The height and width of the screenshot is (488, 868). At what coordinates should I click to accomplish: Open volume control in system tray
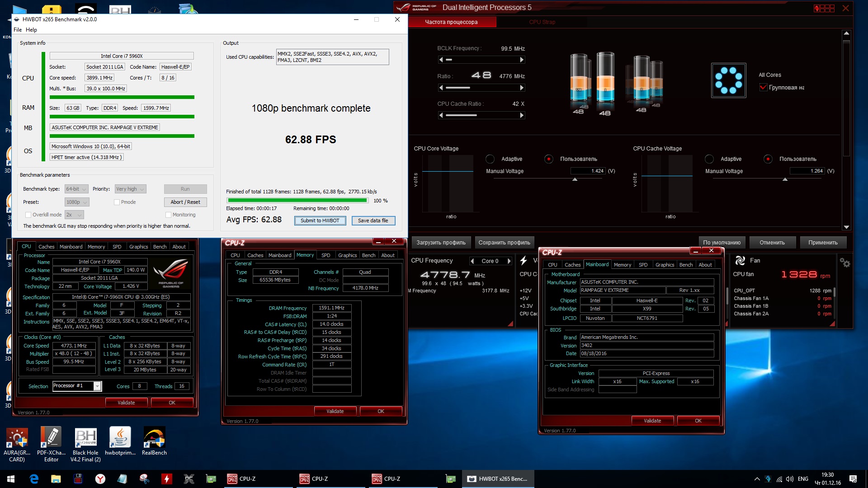coord(790,479)
